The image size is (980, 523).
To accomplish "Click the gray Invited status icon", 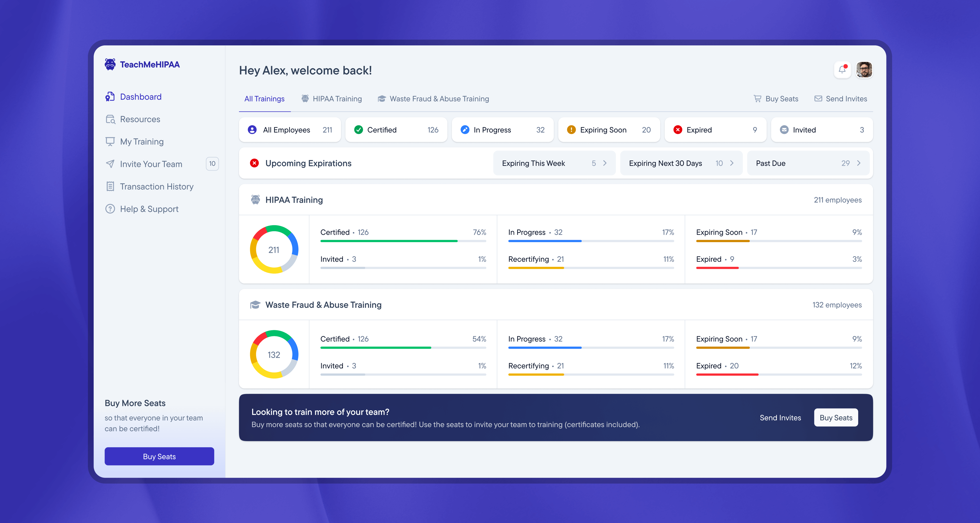I will 784,130.
